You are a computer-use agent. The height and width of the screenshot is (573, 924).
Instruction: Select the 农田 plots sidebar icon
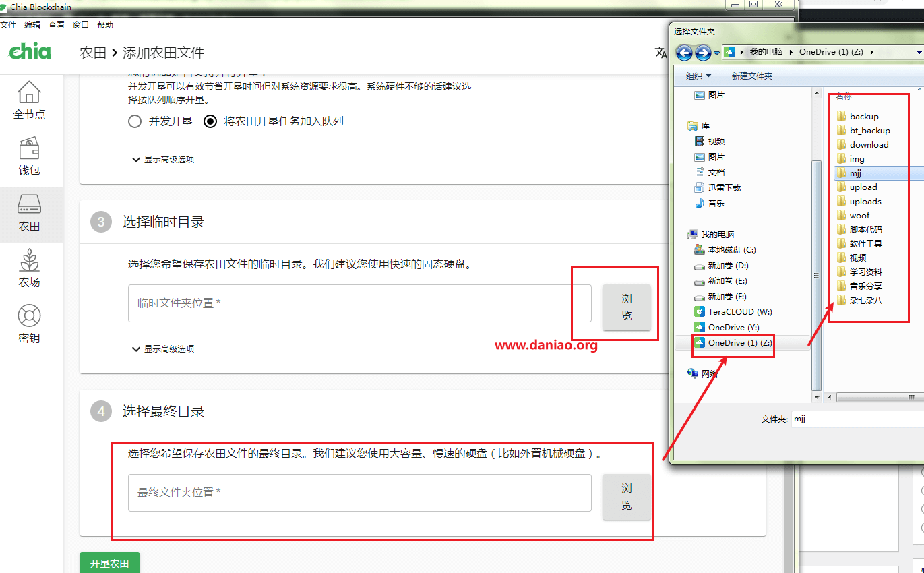[x=30, y=213]
